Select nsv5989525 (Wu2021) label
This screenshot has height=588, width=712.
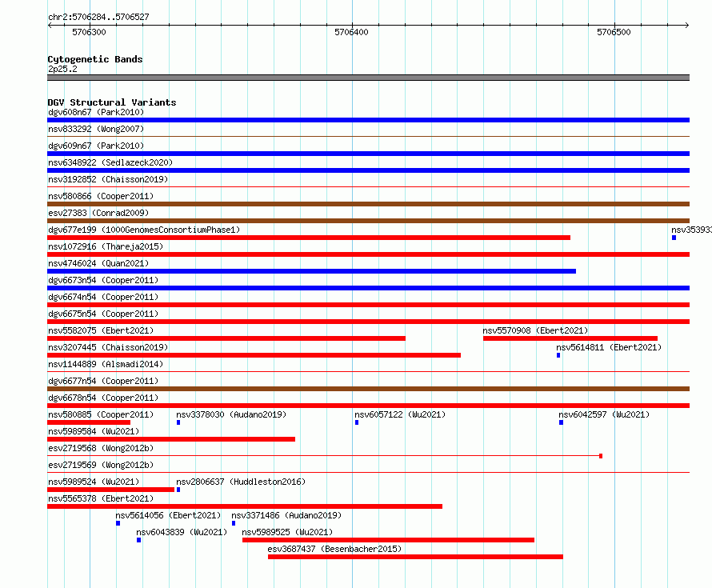(x=287, y=532)
